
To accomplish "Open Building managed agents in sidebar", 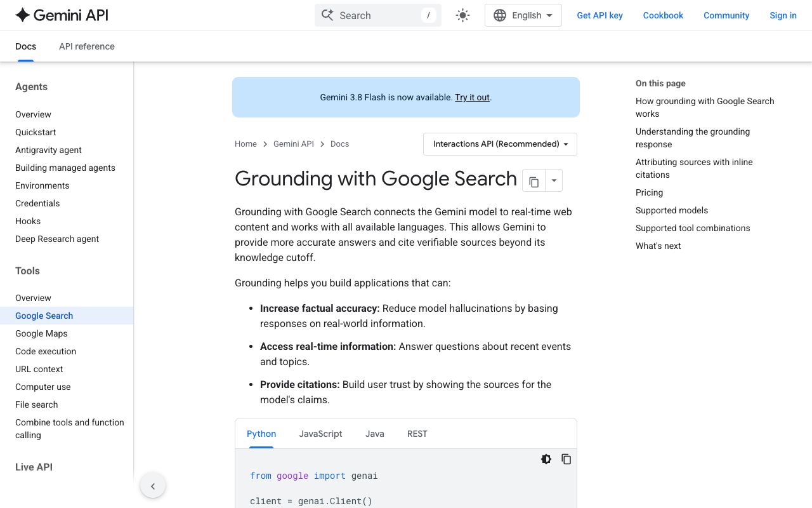I will pos(65,168).
